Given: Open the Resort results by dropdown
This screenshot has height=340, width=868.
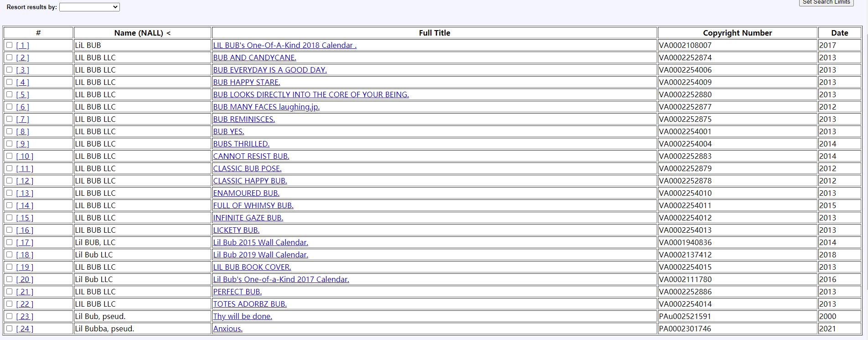Looking at the screenshot, I should coord(89,7).
